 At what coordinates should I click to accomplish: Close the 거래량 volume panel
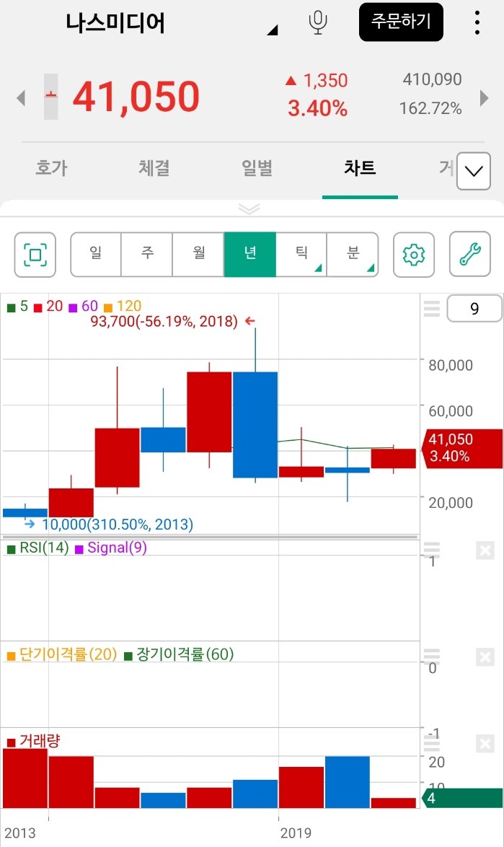point(485,744)
